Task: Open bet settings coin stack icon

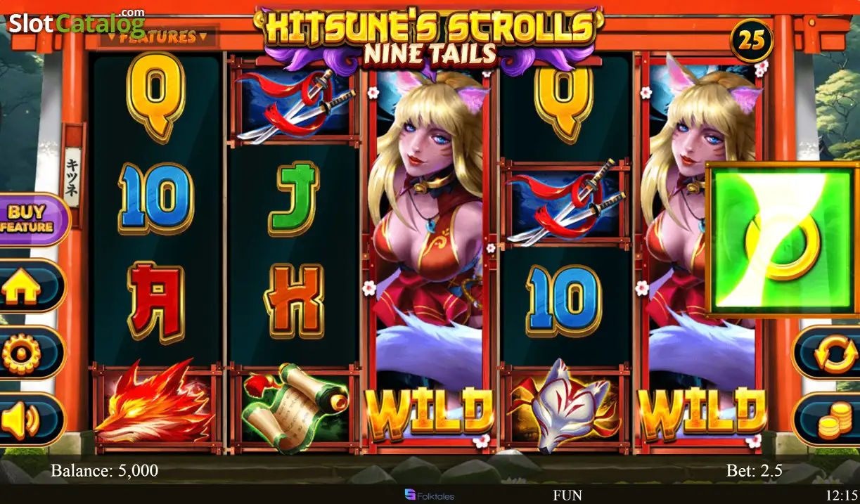Action: tap(828, 420)
